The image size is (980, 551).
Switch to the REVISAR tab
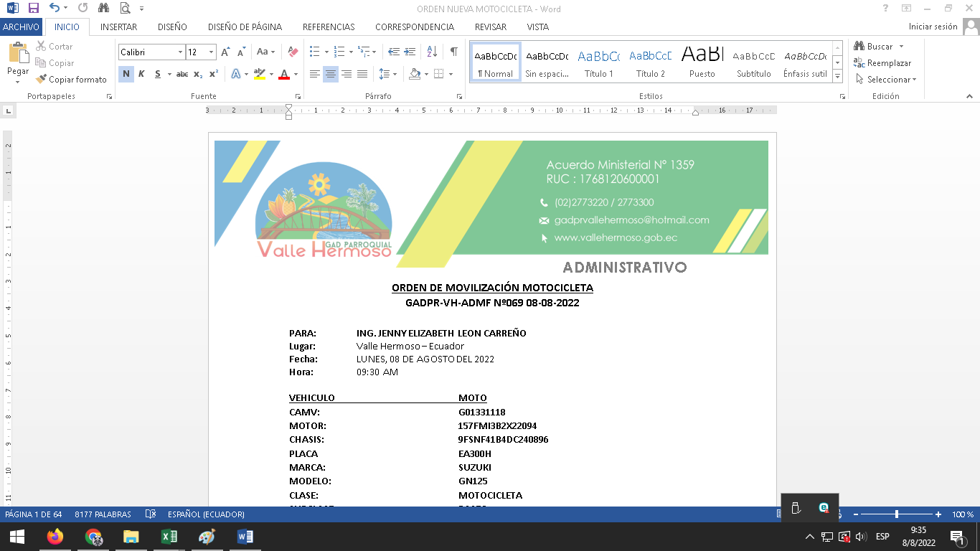[x=490, y=27]
